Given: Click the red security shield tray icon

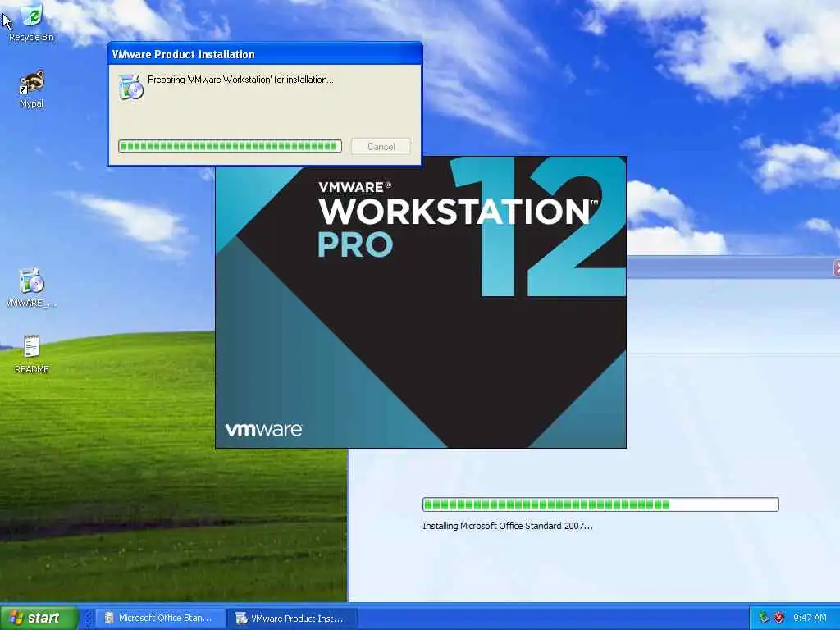Looking at the screenshot, I should [x=779, y=618].
